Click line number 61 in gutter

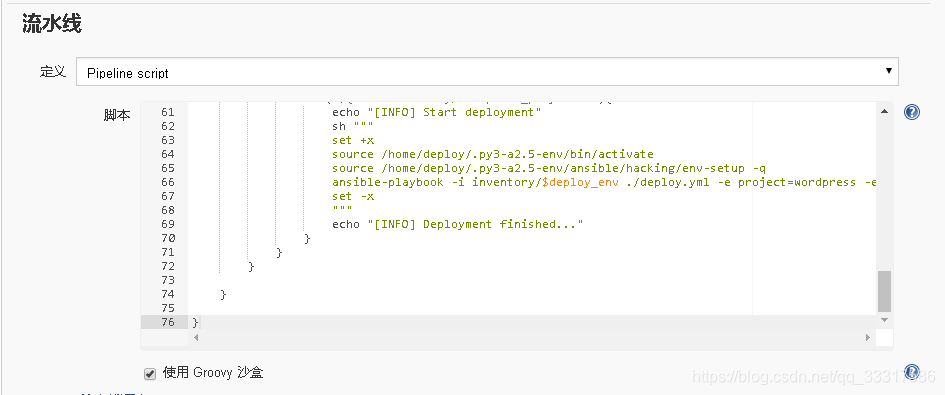pyautogui.click(x=168, y=112)
